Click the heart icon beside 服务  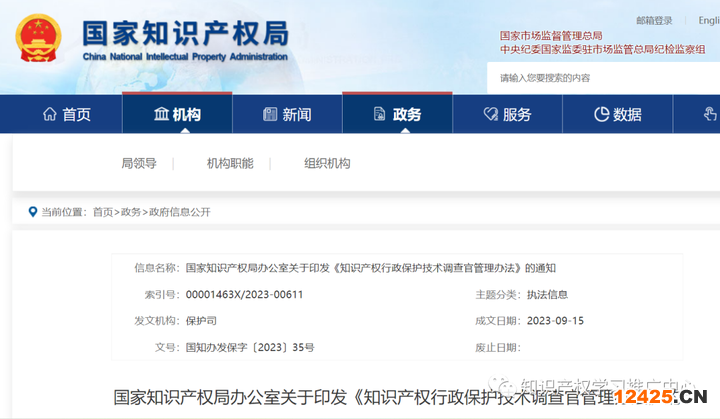pyautogui.click(x=490, y=115)
